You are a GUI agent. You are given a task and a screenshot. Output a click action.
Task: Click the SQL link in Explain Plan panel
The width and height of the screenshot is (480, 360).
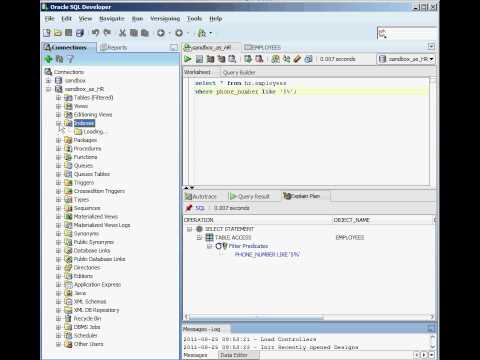pyautogui.click(x=200, y=208)
